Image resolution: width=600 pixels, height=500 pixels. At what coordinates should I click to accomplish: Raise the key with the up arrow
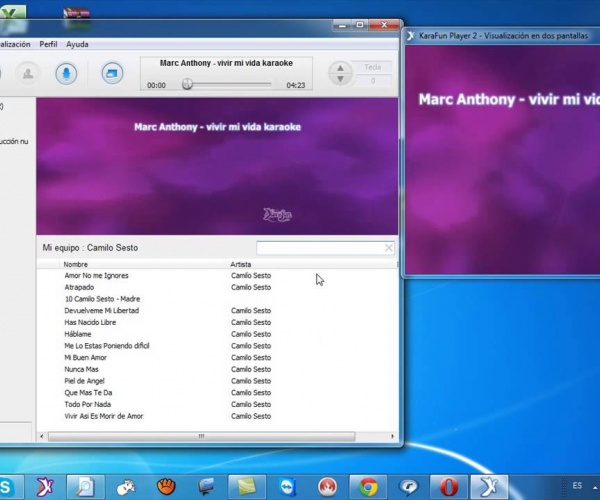[x=340, y=68]
